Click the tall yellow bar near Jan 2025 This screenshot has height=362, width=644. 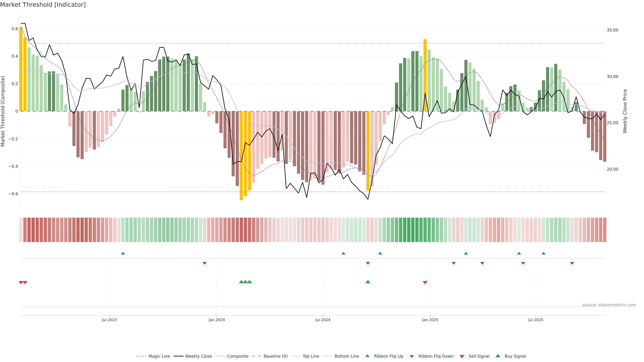[425, 75]
